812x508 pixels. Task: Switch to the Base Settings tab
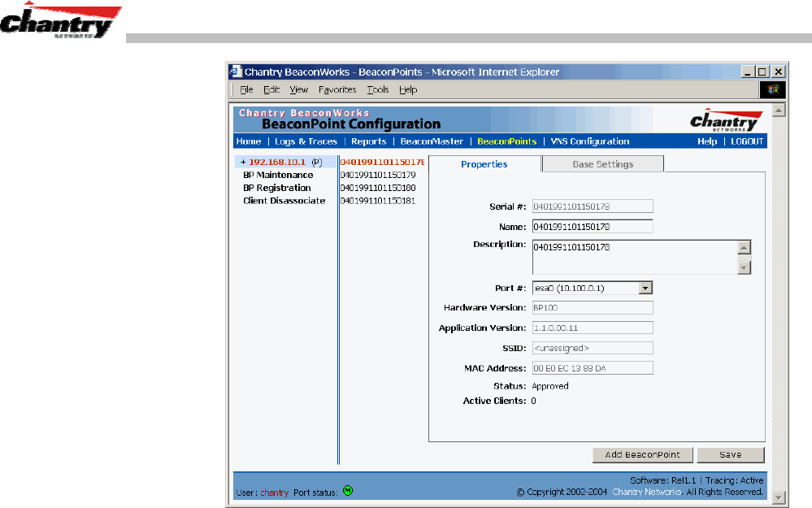point(603,164)
